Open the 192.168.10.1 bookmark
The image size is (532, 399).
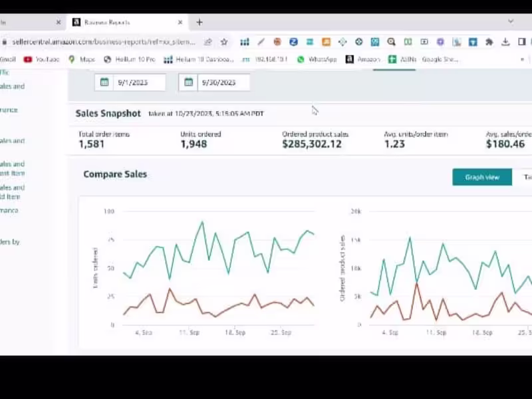click(x=265, y=59)
